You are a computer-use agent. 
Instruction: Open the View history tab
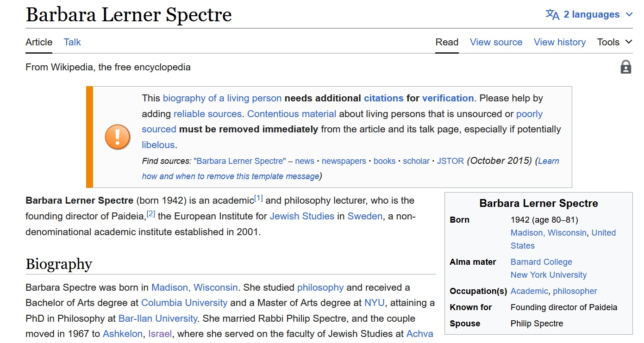click(x=559, y=42)
